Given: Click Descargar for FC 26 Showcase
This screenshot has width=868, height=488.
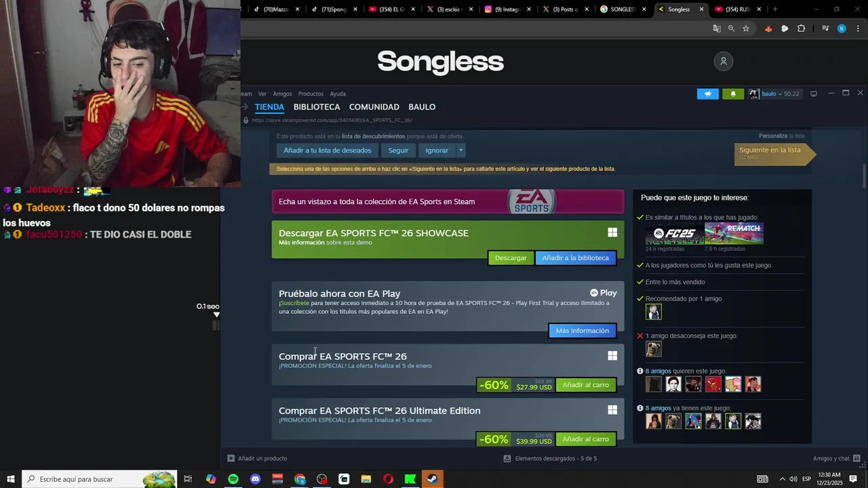Looking at the screenshot, I should pos(511,258).
